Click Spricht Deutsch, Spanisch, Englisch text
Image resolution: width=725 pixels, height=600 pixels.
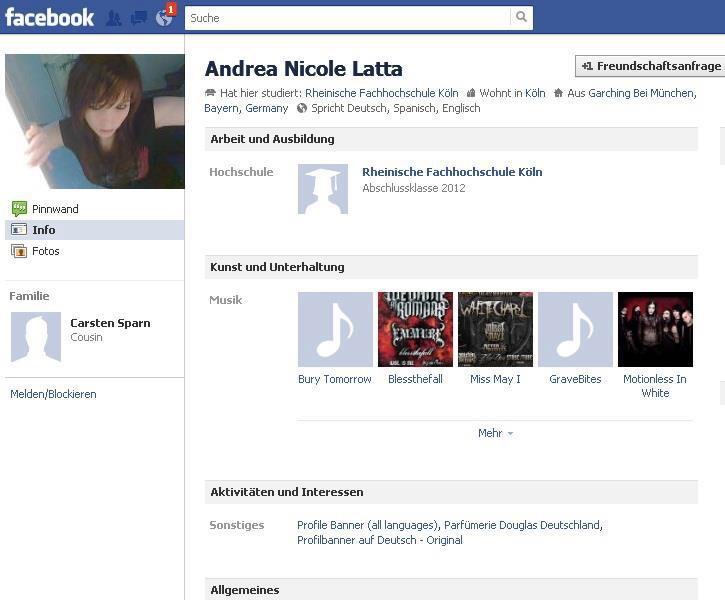click(396, 108)
